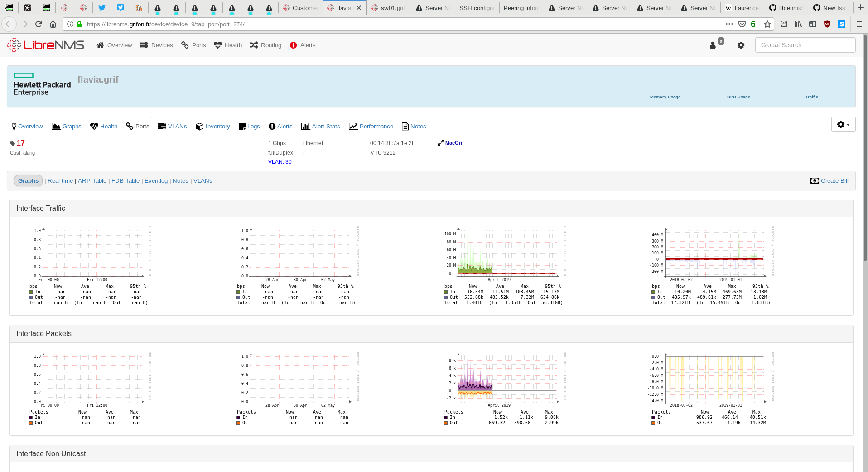Click the expand arrows beside MacGrif
Viewport: 868px width, 472px height.
coord(440,142)
